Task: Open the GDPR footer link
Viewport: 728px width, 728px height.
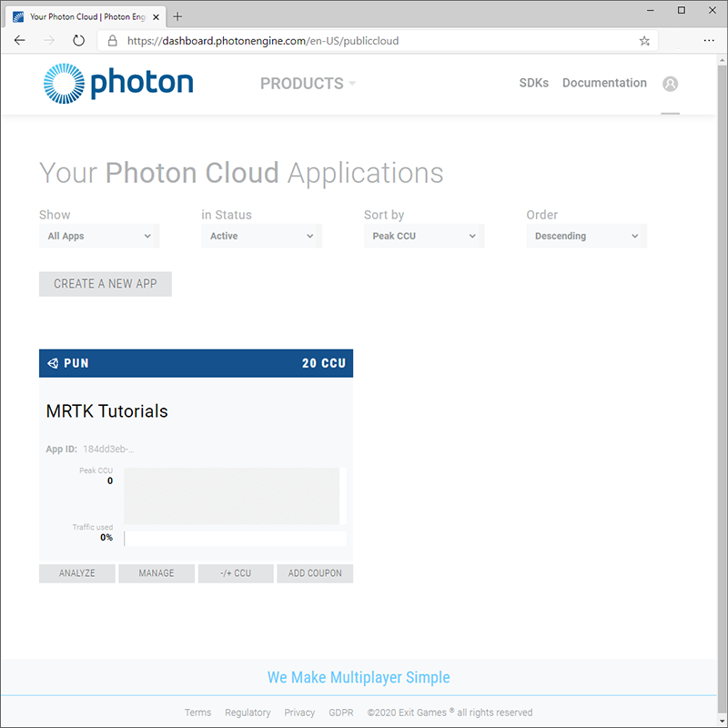Action: [341, 713]
